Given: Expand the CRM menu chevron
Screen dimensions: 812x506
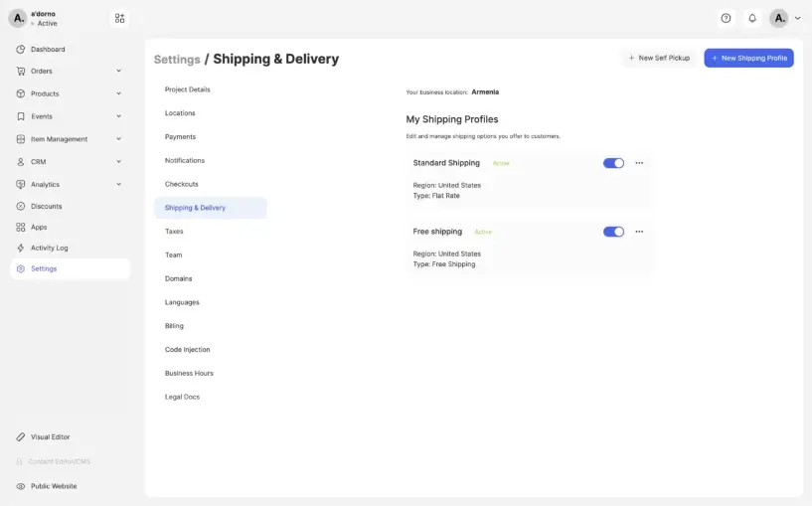Looking at the screenshot, I should 118,162.
